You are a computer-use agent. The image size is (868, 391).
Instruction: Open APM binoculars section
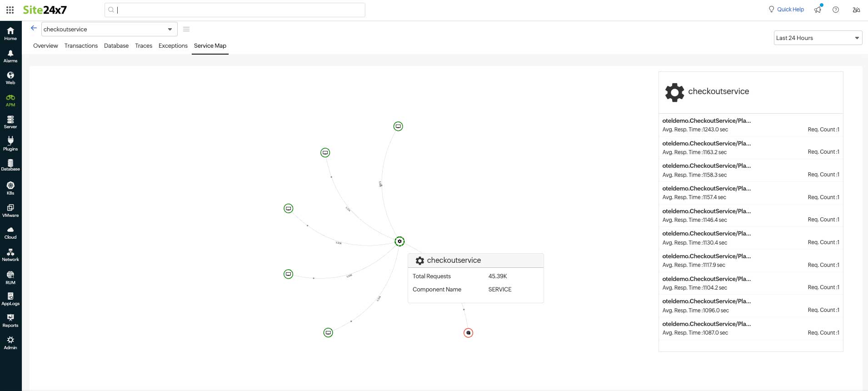[x=10, y=100]
